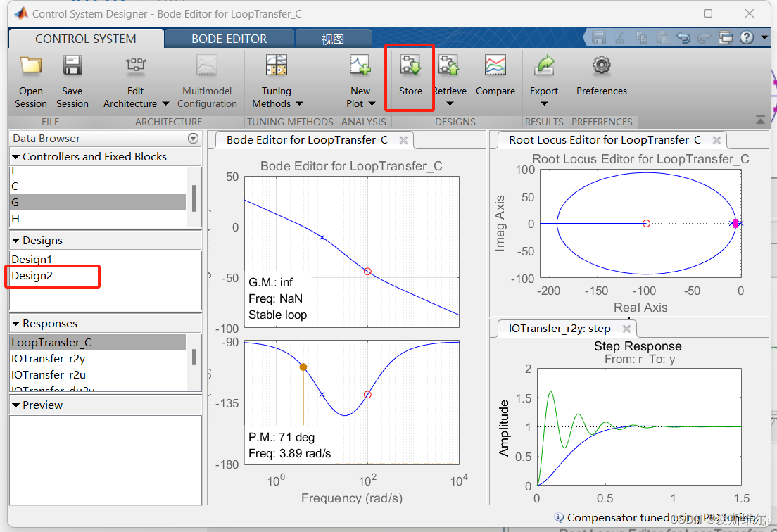Screen dimensions: 777x532
Task: Click the Open Session folder icon
Action: tap(31, 65)
